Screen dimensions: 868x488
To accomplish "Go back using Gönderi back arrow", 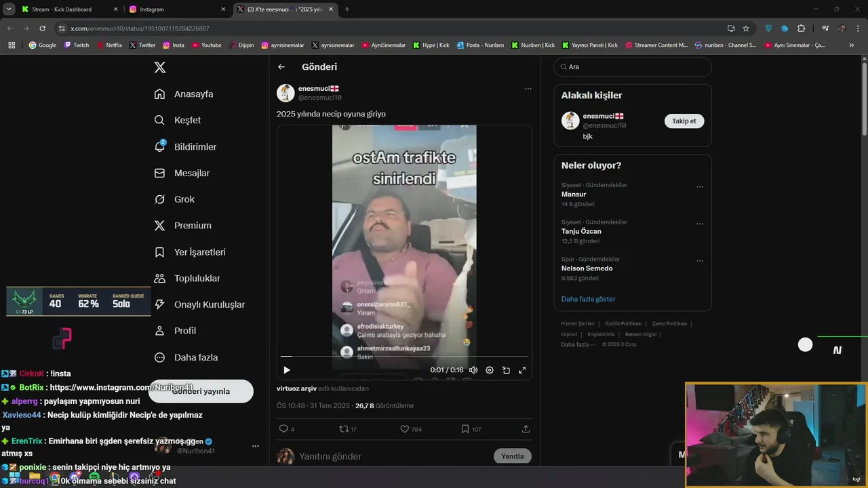I will click(x=281, y=67).
